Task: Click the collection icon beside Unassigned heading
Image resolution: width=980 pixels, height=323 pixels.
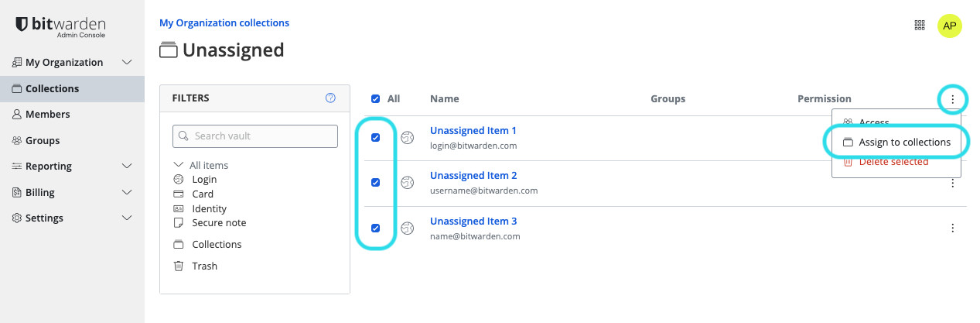Action: click(168, 51)
